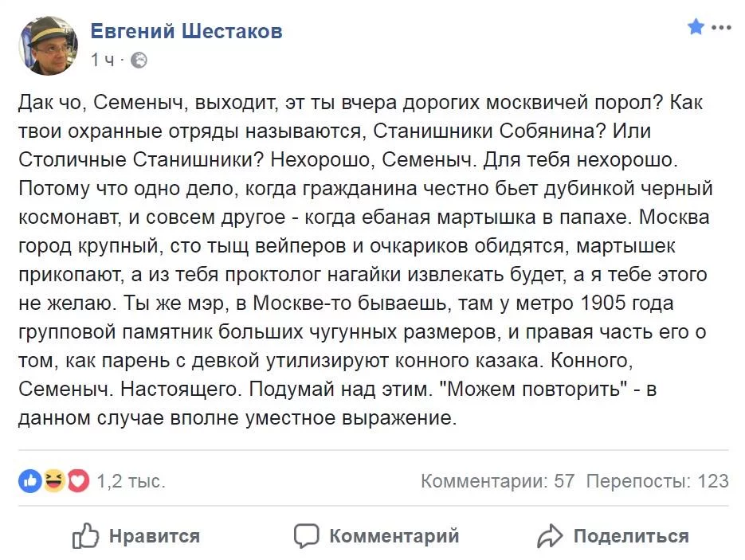The height and width of the screenshot is (560, 745).
Task: Click the author name Евгений Шестаков
Action: click(186, 31)
